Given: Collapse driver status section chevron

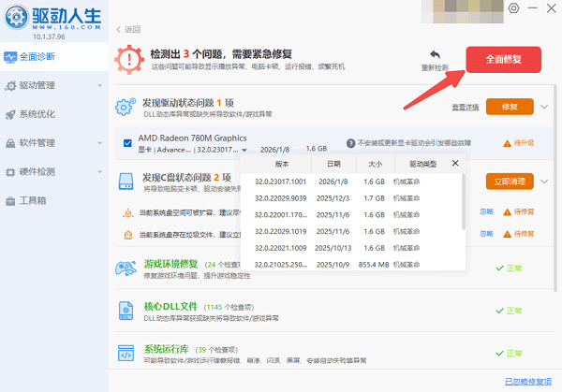Looking at the screenshot, I should (x=544, y=107).
